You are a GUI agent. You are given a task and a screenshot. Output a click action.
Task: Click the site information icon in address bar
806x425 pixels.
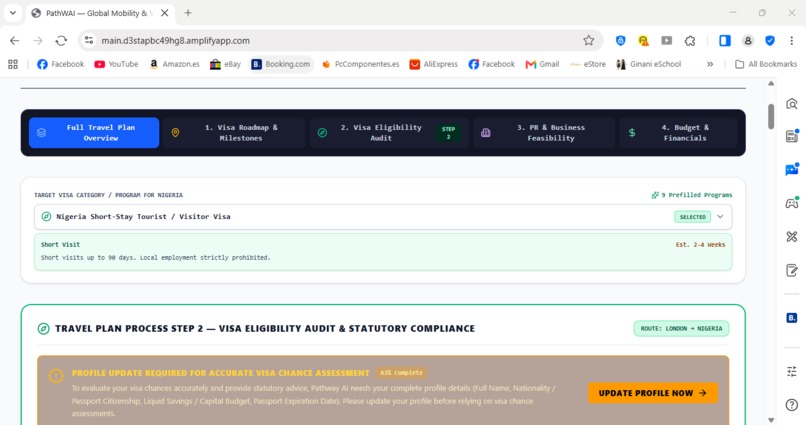coord(89,40)
